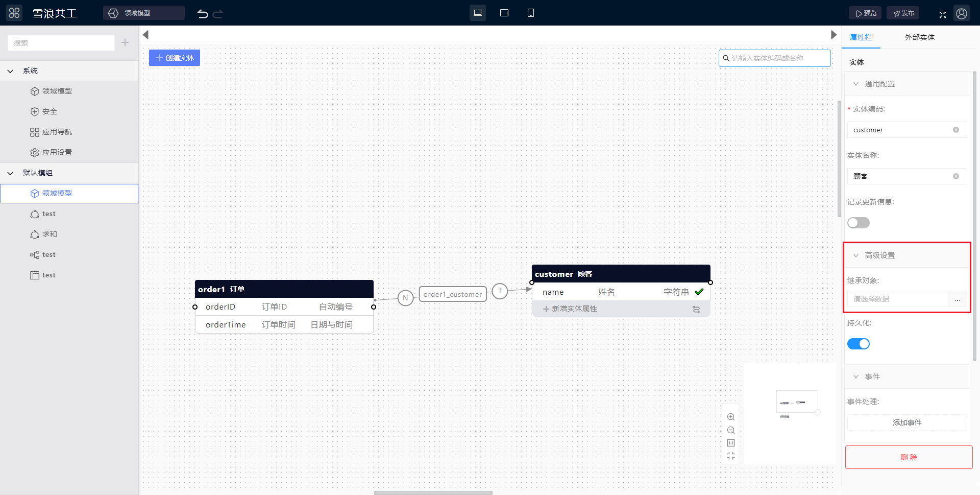Disable the 持久化 toggle switch
Viewport: 980px width, 495px height.
(x=858, y=344)
